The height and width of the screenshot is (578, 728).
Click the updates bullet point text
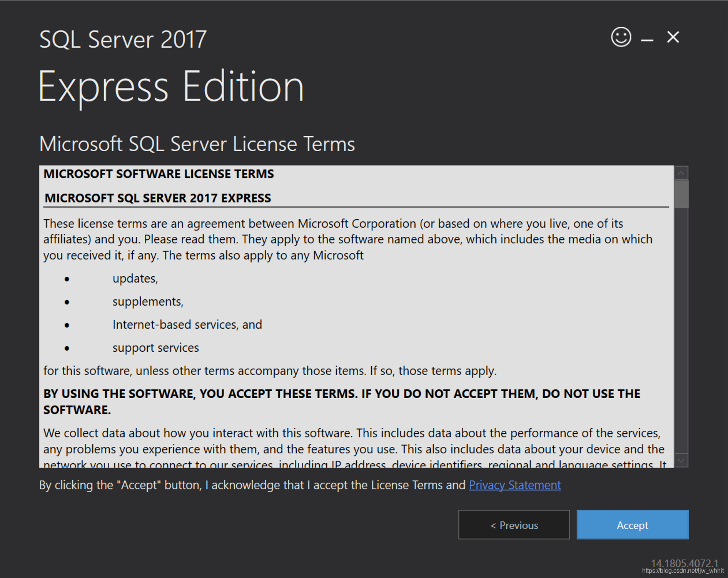pyautogui.click(x=135, y=278)
